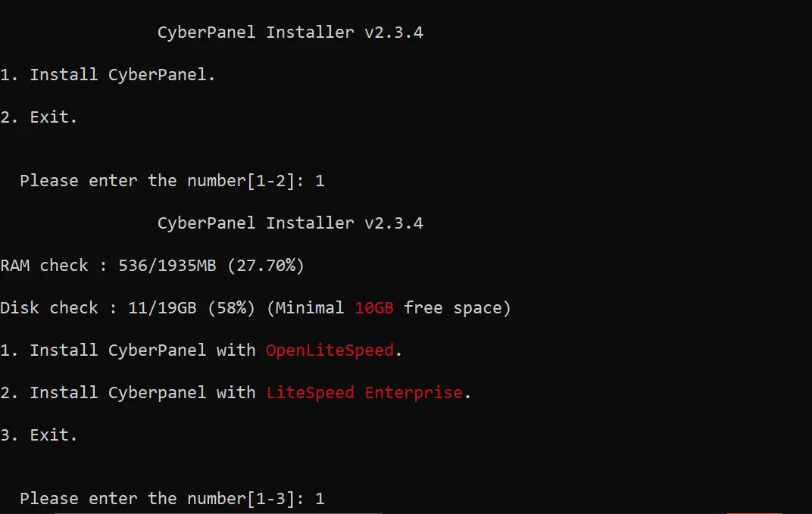Click the red OpenLiteSpeed text
This screenshot has height=514, width=812.
tap(329, 350)
